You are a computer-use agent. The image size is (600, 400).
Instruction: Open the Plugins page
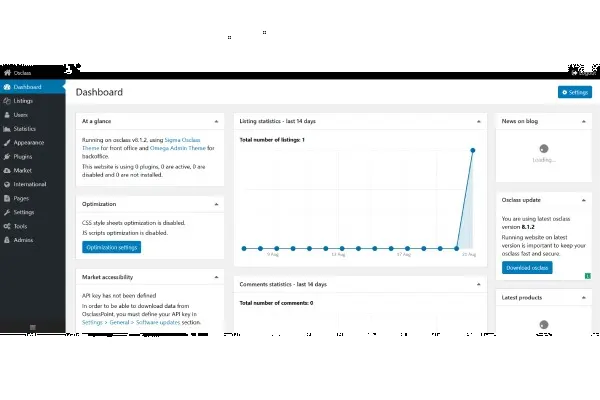coord(22,157)
